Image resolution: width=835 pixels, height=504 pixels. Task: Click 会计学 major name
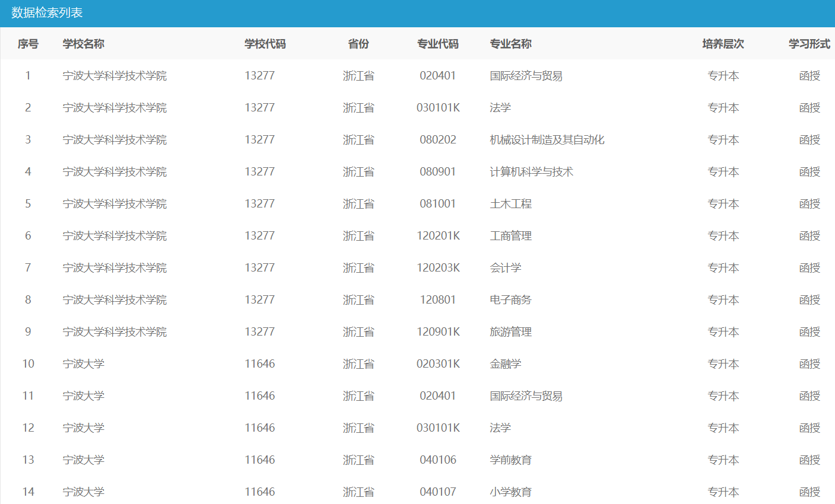[x=506, y=268]
